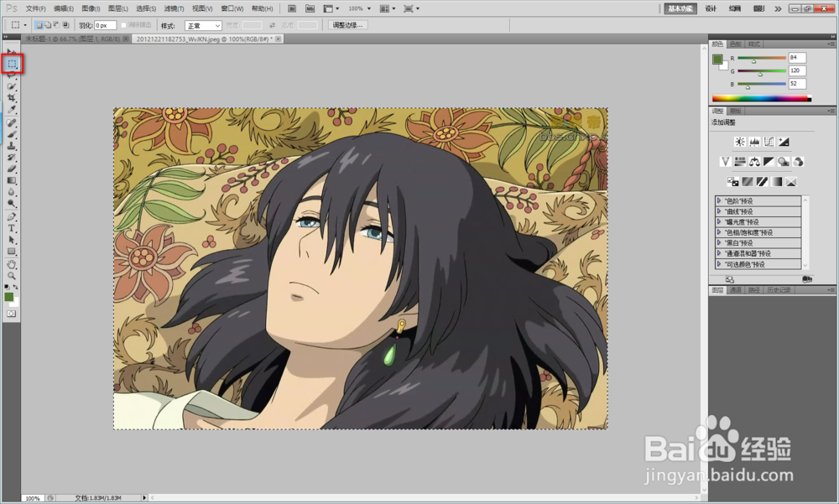Click the color spectrum ramp bar
The height and width of the screenshot is (504, 839).
(x=762, y=98)
